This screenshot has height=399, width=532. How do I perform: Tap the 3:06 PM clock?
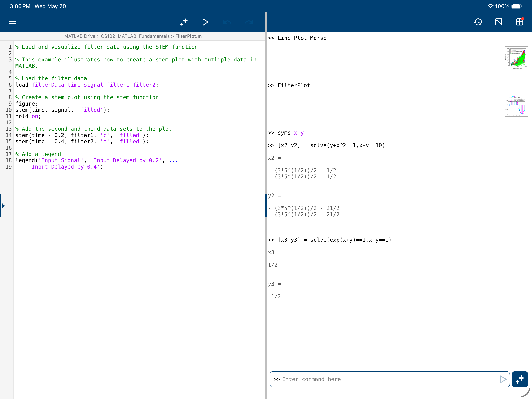tap(20, 6)
